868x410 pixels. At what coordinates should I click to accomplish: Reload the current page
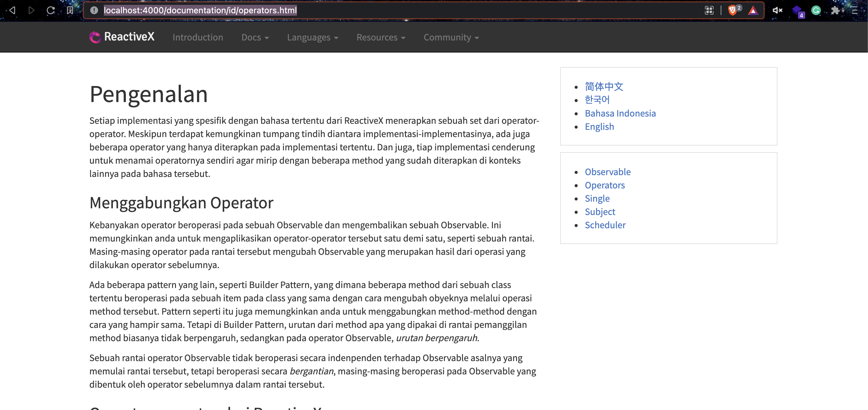(50, 11)
